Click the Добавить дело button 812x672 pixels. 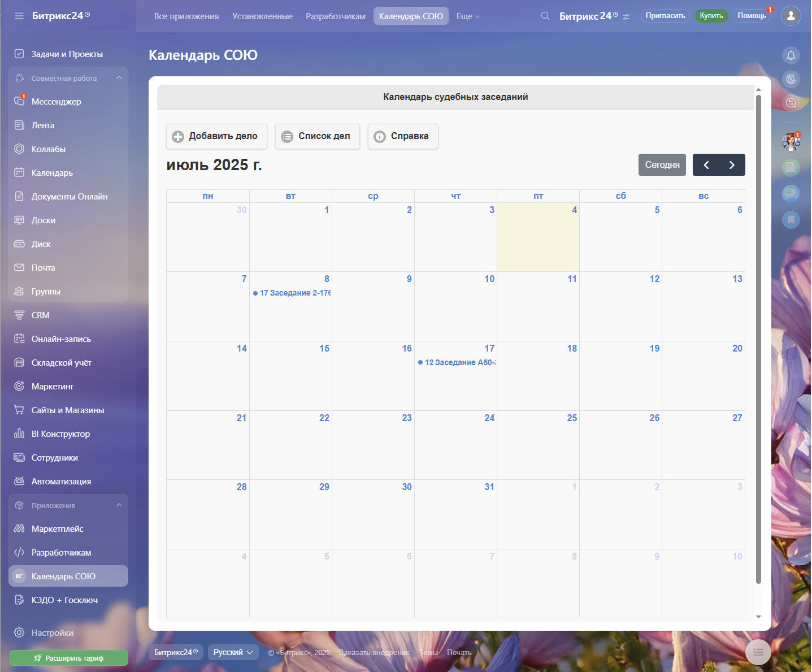216,136
